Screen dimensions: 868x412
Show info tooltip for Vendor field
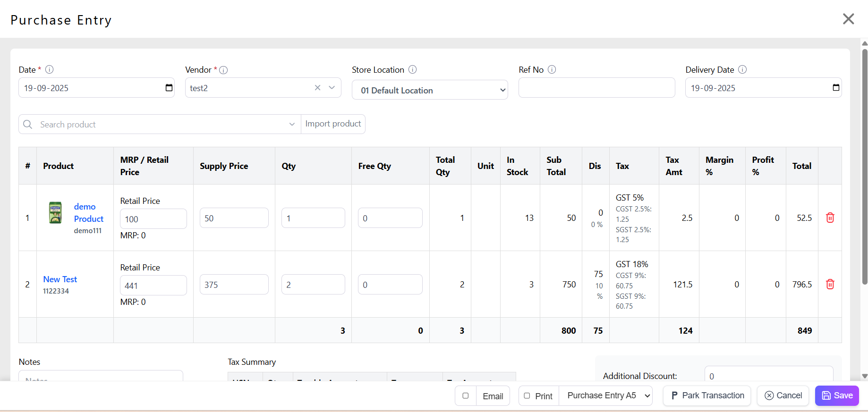tap(224, 70)
